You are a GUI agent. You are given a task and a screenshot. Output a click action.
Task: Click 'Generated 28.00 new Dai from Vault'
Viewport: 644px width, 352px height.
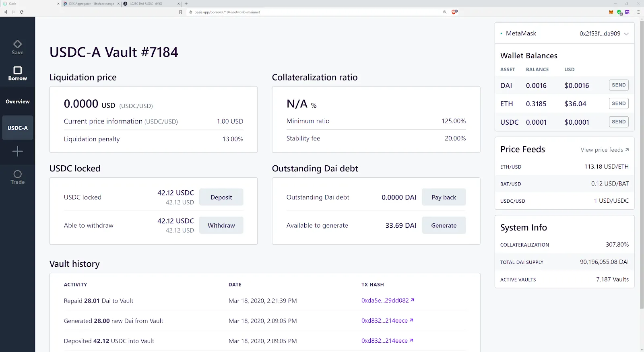point(114,321)
